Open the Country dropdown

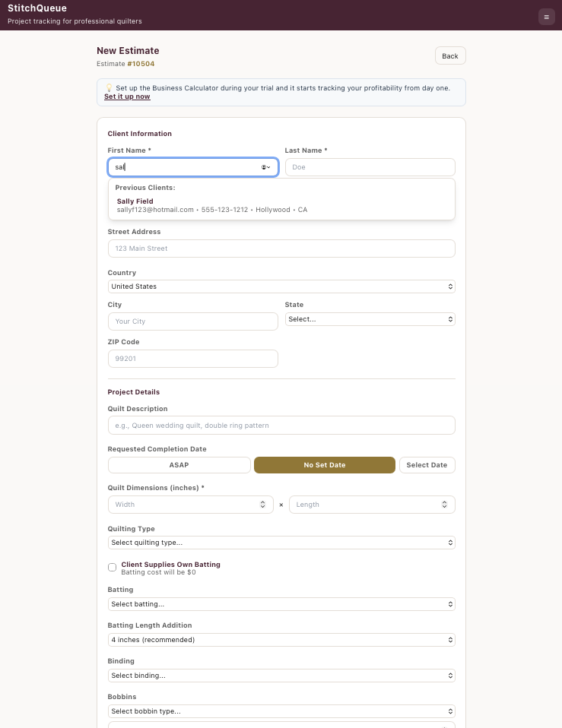pyautogui.click(x=281, y=286)
